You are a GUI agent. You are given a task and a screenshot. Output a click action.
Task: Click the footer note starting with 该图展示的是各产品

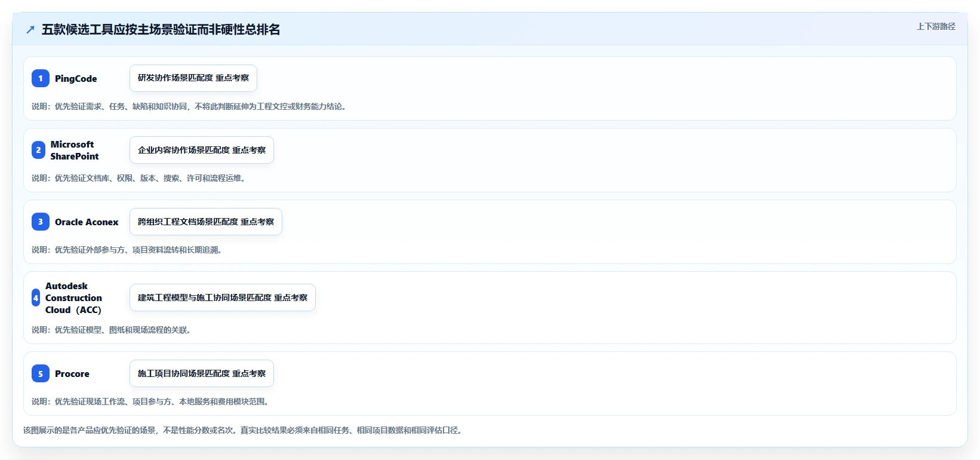point(243,430)
